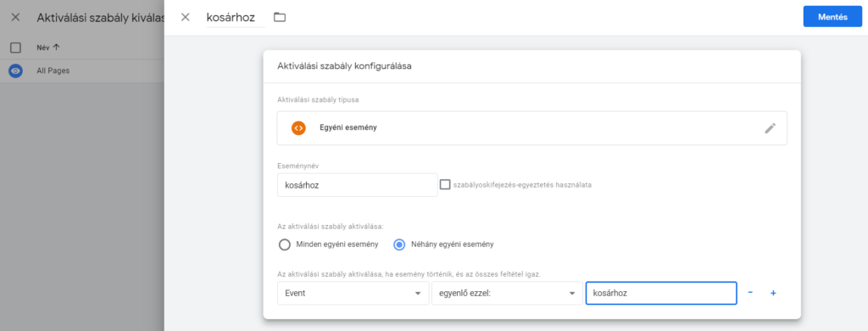Click the All Pages eye icon
Screen dimensions: 868x331
click(x=15, y=71)
